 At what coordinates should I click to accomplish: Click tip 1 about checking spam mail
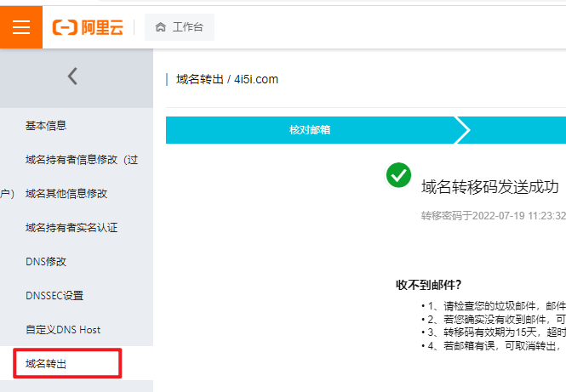[493, 306]
